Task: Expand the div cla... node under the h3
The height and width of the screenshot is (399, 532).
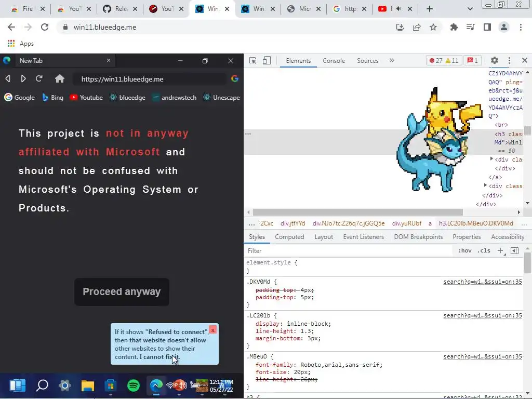Action: [491, 159]
